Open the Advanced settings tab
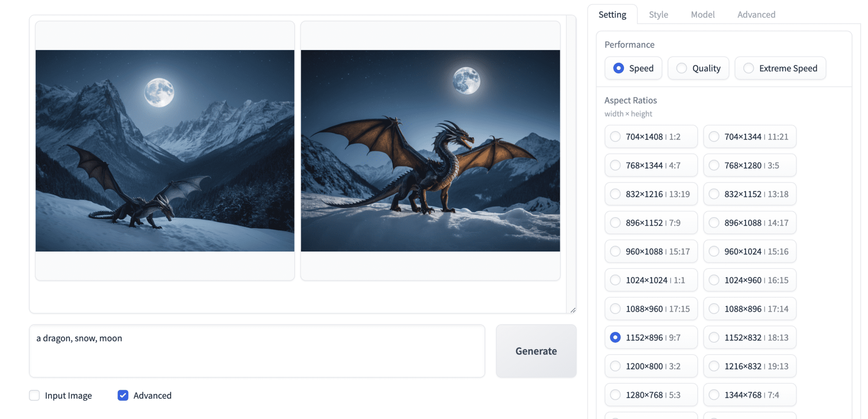Viewport: 868px width, 419px height. (756, 14)
